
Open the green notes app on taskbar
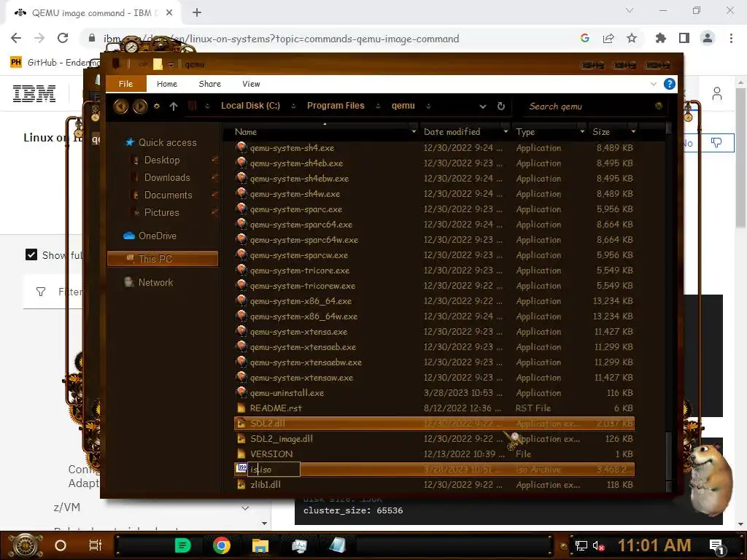pyautogui.click(x=182, y=545)
